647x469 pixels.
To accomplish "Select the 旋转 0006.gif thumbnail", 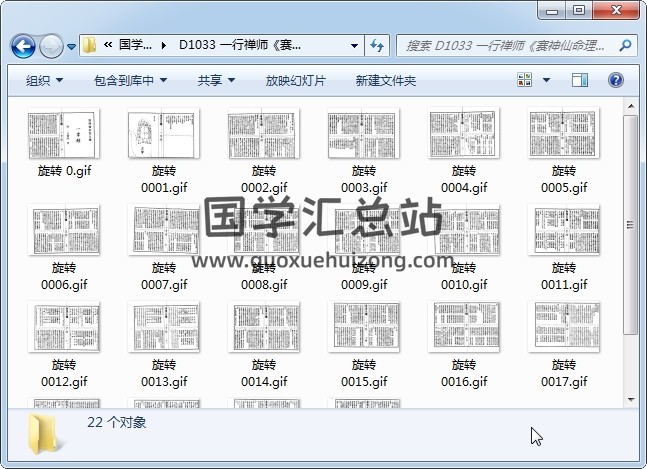I will [x=64, y=230].
